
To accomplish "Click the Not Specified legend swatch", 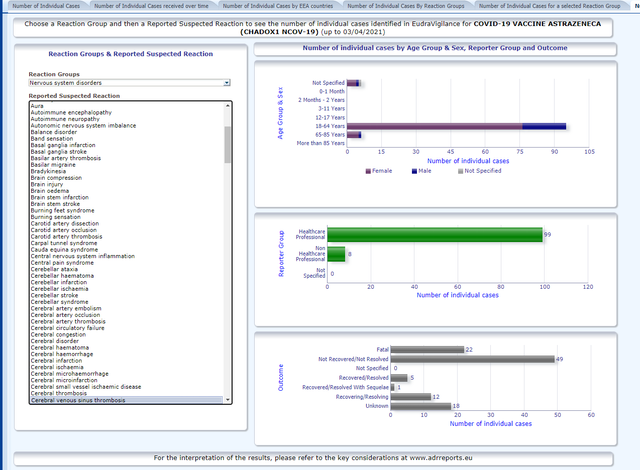I will click(460, 171).
